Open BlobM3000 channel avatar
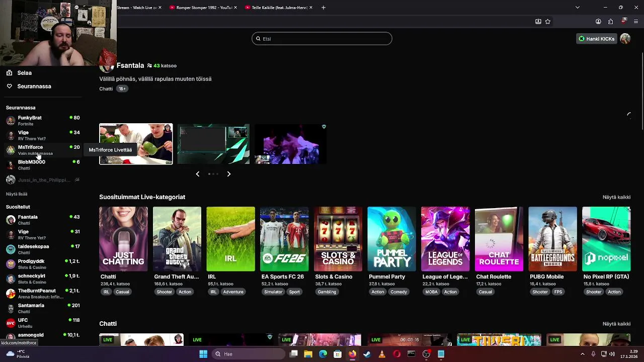644x362 pixels. click(x=11, y=165)
